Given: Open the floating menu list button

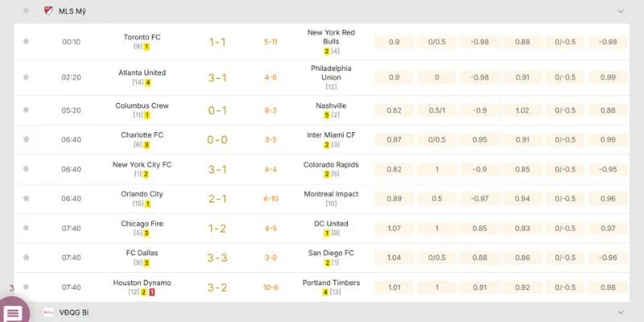Looking at the screenshot, I should tap(14, 312).
